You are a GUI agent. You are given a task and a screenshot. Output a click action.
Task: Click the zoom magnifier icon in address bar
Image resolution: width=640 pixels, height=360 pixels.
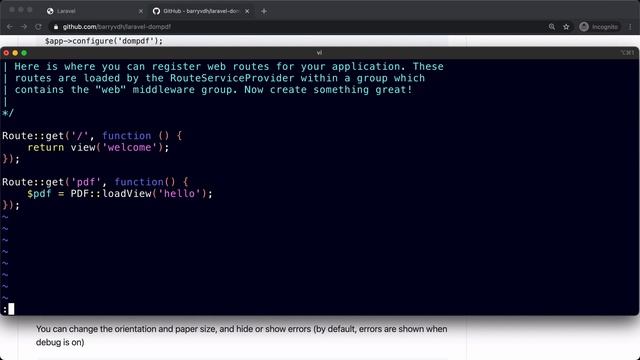(x=552, y=27)
